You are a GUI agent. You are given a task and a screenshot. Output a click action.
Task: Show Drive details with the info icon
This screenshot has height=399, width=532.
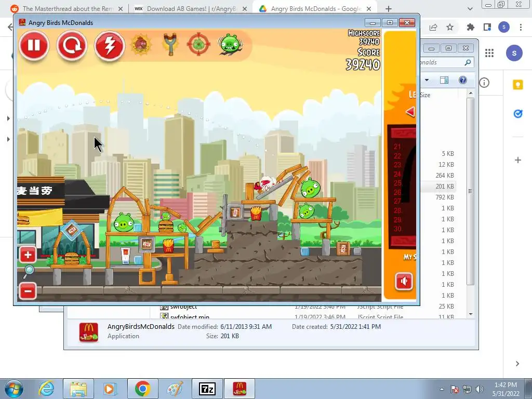coord(484,83)
